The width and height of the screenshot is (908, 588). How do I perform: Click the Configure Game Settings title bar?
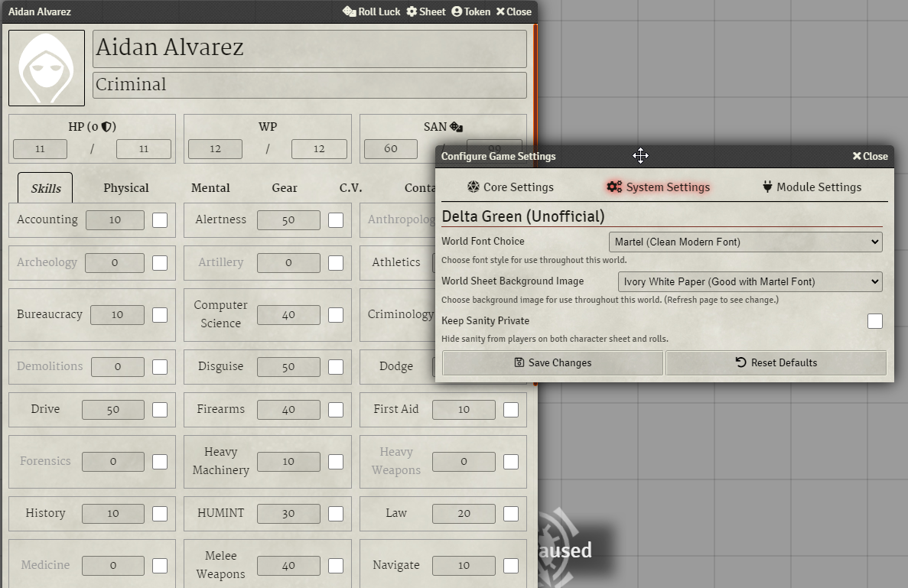pos(665,156)
